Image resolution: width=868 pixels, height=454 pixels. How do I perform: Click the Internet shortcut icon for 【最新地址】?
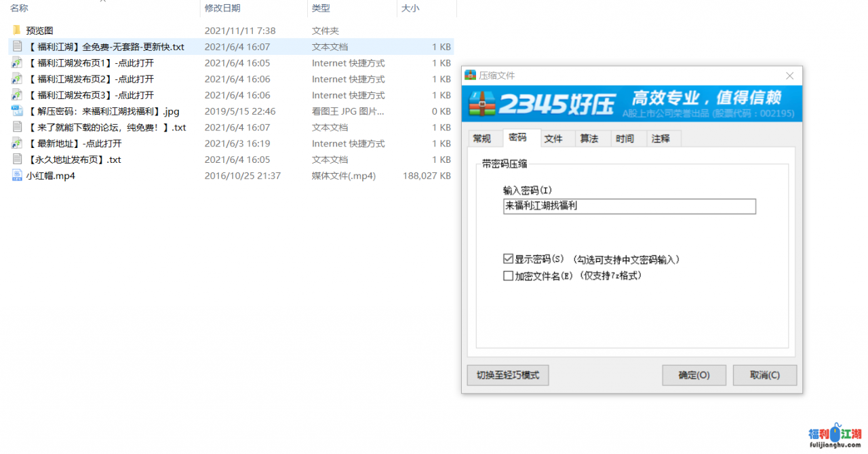point(16,143)
